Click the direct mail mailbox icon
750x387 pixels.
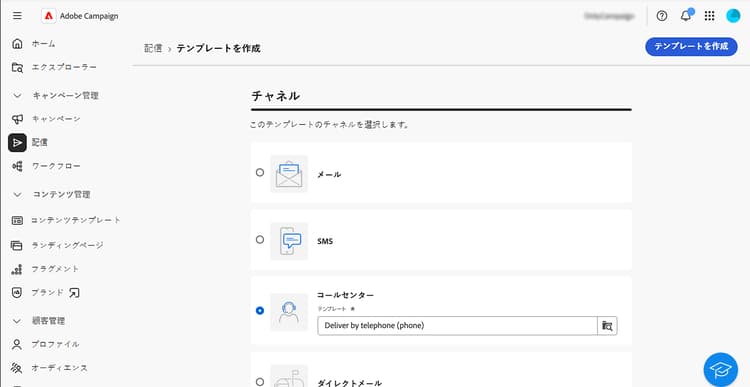coord(289,376)
